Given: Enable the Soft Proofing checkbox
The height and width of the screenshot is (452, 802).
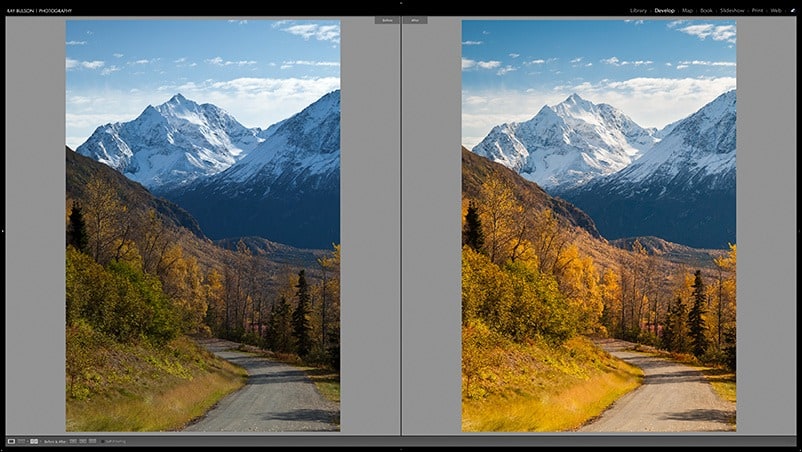Looking at the screenshot, I should (x=103, y=441).
